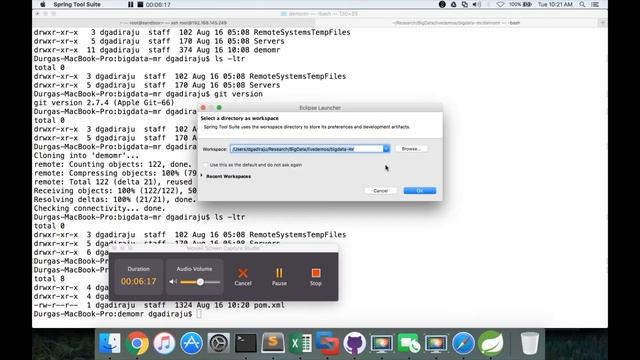
Task: Click the speaker icon in the capture panel
Action: point(173,282)
